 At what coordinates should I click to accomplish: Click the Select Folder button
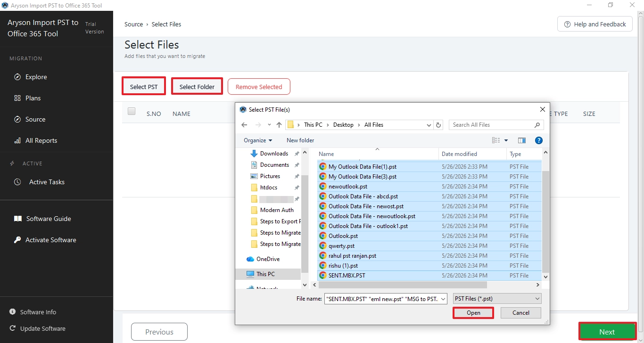click(x=197, y=87)
